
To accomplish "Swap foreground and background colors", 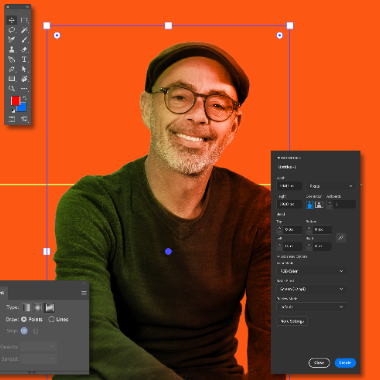I will (24, 99).
